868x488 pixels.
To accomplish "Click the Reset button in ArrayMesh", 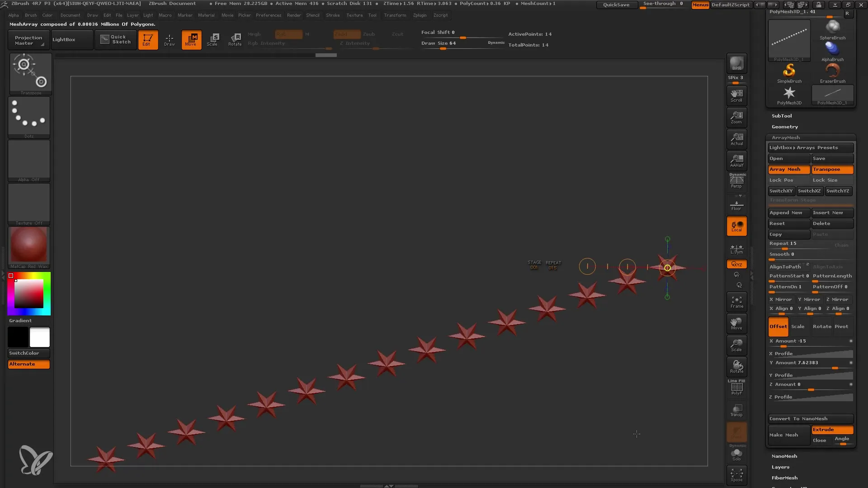I will point(788,223).
